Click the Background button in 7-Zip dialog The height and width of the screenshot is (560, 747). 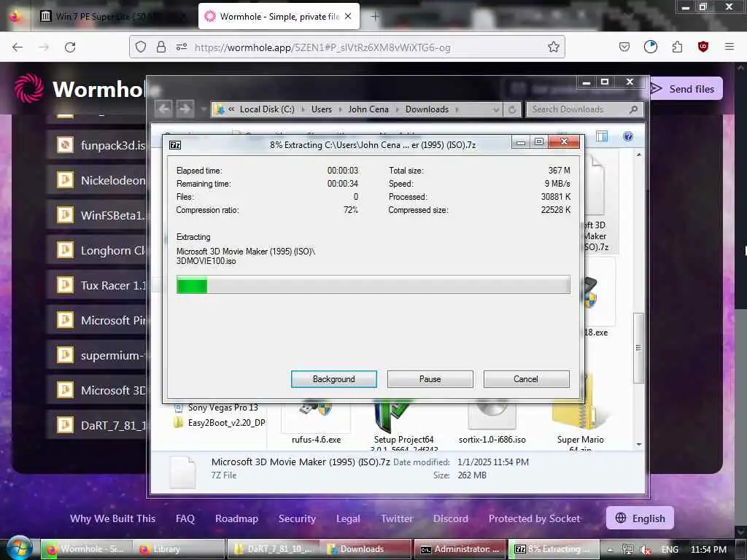coord(333,379)
